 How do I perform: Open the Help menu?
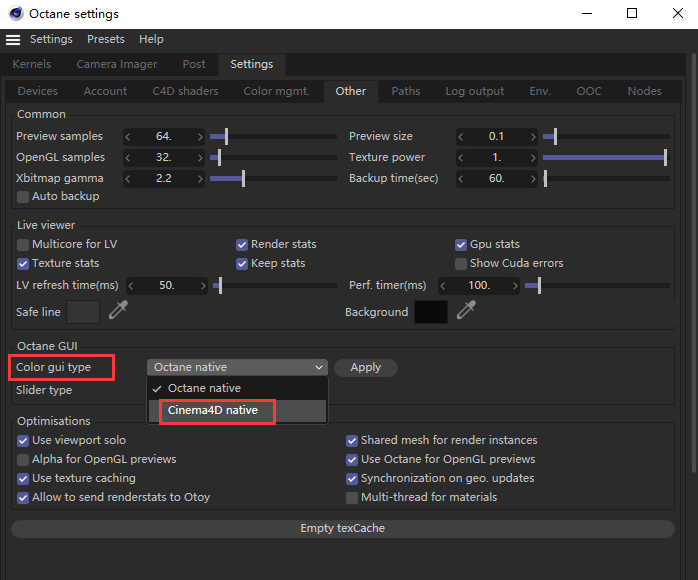151,39
